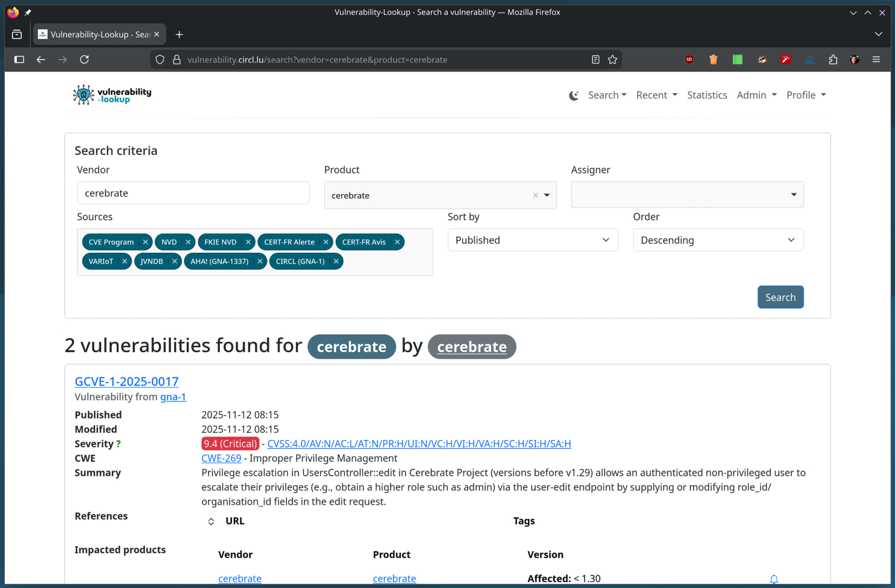Remove the JVNDB source tag
This screenshot has height=588, width=895.
pos(174,261)
